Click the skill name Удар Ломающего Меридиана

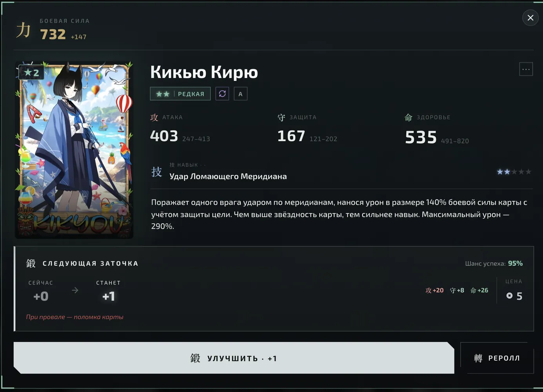coord(228,176)
